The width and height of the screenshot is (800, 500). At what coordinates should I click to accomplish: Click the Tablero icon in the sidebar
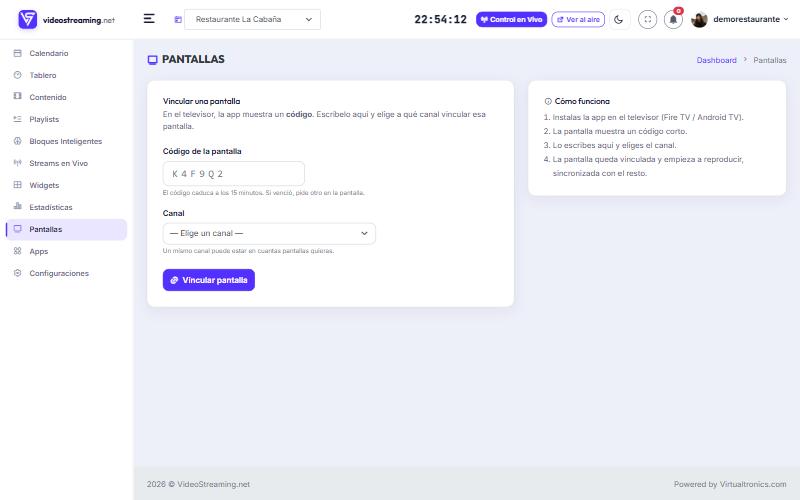click(17, 75)
